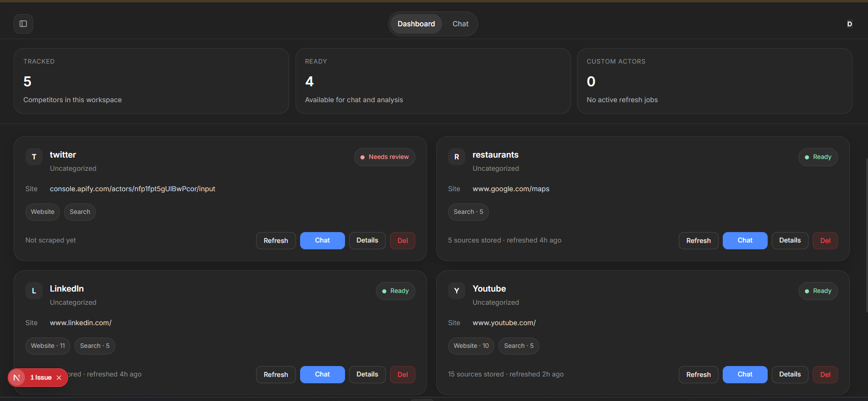Screen dimensions: 868x401
Task: View Details for Youtube
Action: click(x=790, y=375)
